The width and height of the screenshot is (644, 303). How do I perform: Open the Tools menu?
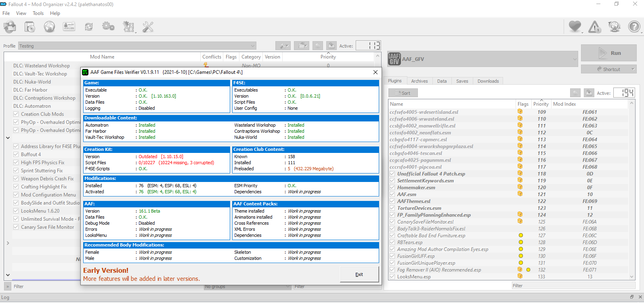tap(38, 13)
